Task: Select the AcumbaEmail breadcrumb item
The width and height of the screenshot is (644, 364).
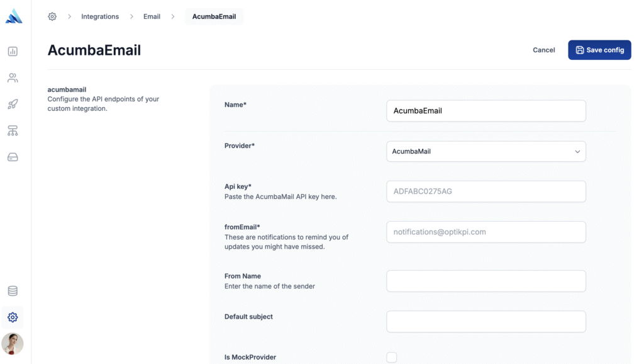Action: coord(214,16)
